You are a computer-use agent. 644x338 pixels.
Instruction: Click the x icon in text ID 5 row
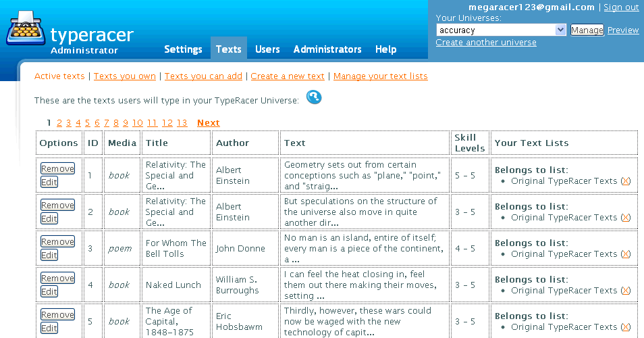625,327
